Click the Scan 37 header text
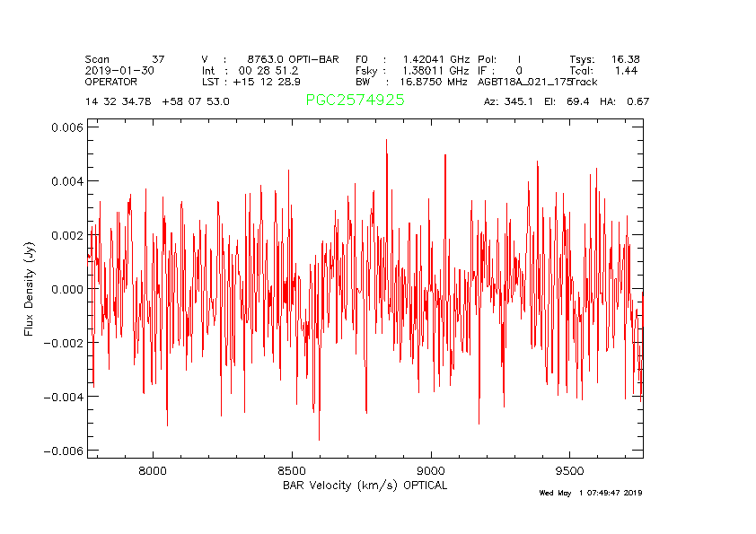Image resolution: width=756 pixels, height=534 pixels. tap(124, 59)
